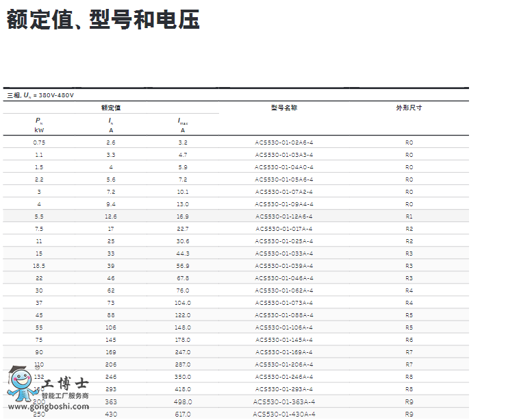Click model name ACS530-01-039A-4
532x420 pixels.
pos(284,266)
